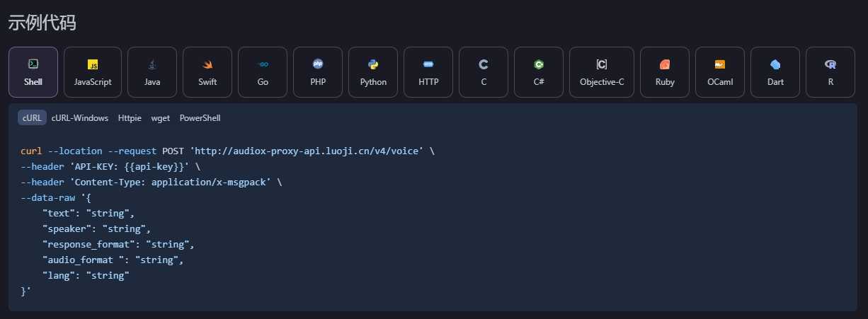
Task: Select the Go language icon
Action: pyautogui.click(x=263, y=64)
